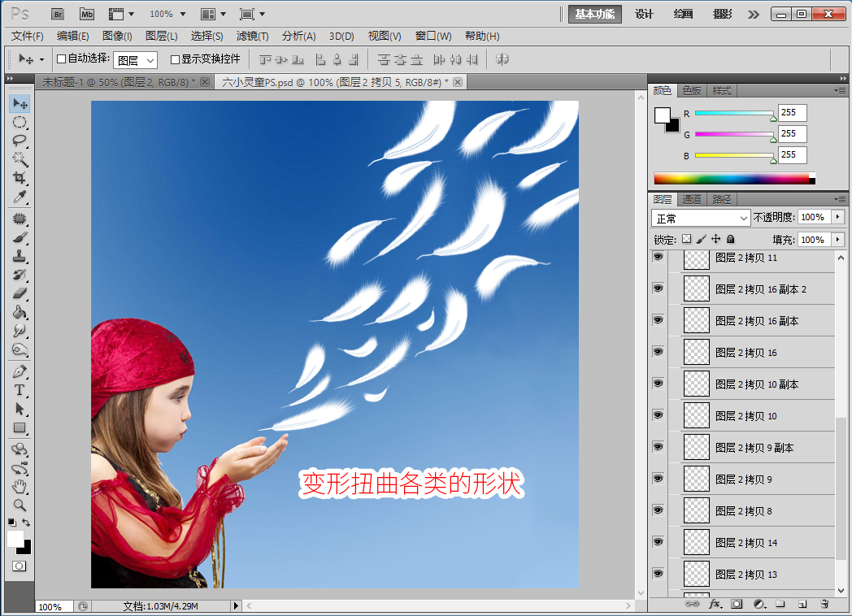This screenshot has height=616, width=852.
Task: Select the Pen tool
Action: 20,371
